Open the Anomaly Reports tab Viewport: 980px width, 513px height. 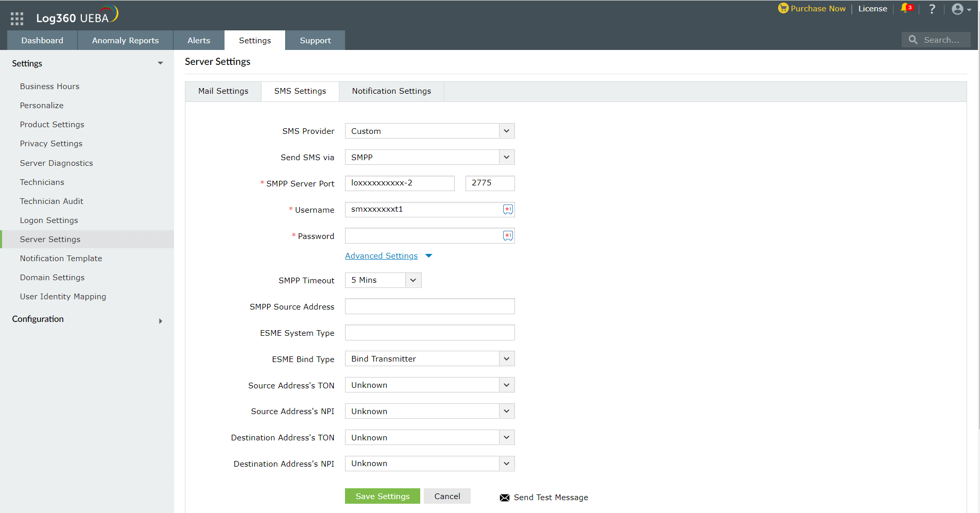coord(125,40)
